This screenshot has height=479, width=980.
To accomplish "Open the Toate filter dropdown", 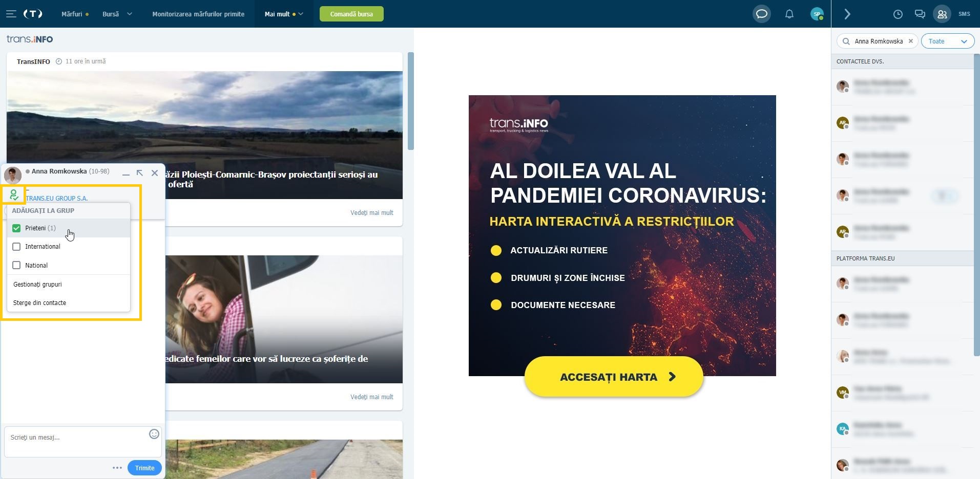I will point(948,41).
